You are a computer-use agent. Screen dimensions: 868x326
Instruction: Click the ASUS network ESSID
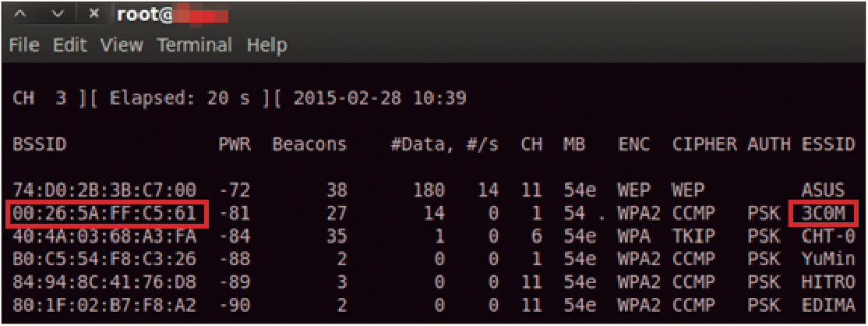coord(823,191)
